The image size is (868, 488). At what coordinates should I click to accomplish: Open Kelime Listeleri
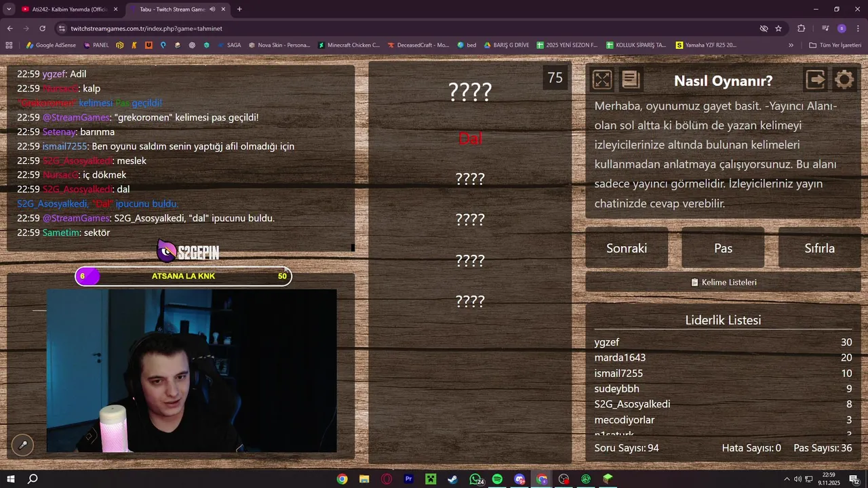pyautogui.click(x=723, y=282)
